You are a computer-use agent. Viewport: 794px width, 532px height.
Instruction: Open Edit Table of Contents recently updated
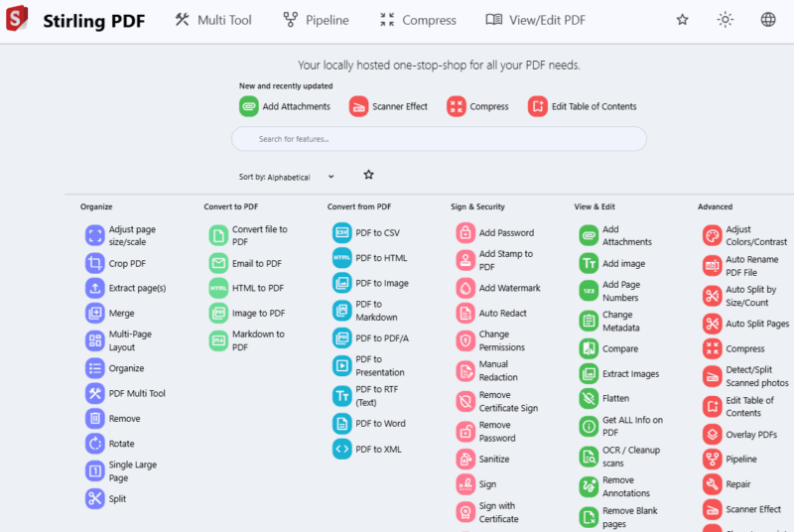pos(582,106)
